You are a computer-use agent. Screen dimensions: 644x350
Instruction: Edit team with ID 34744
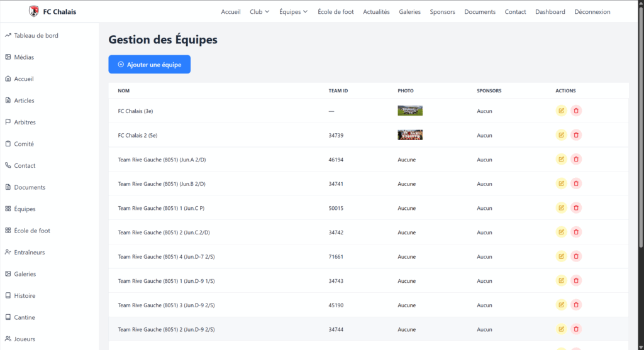[x=561, y=329]
